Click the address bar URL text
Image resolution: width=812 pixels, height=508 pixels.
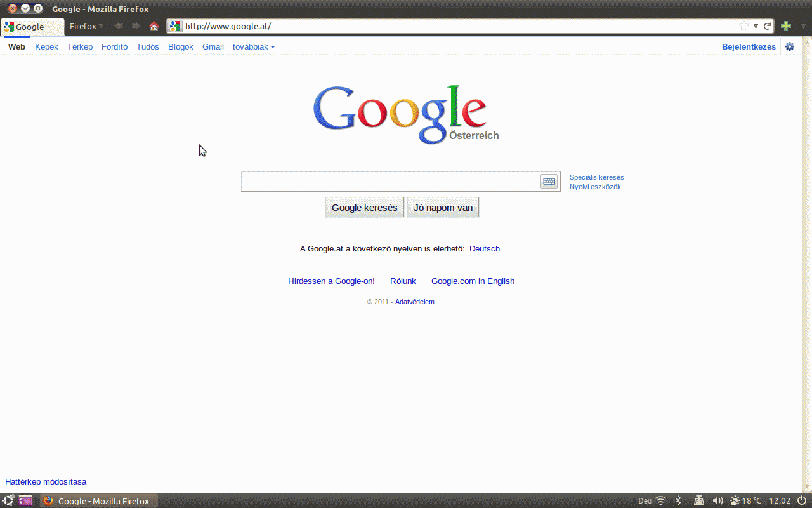pos(228,26)
